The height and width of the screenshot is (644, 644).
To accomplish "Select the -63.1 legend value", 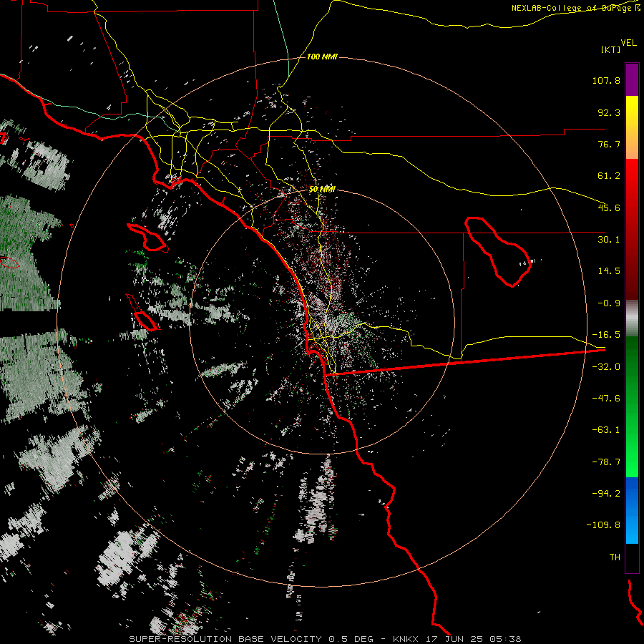I will coord(606,430).
